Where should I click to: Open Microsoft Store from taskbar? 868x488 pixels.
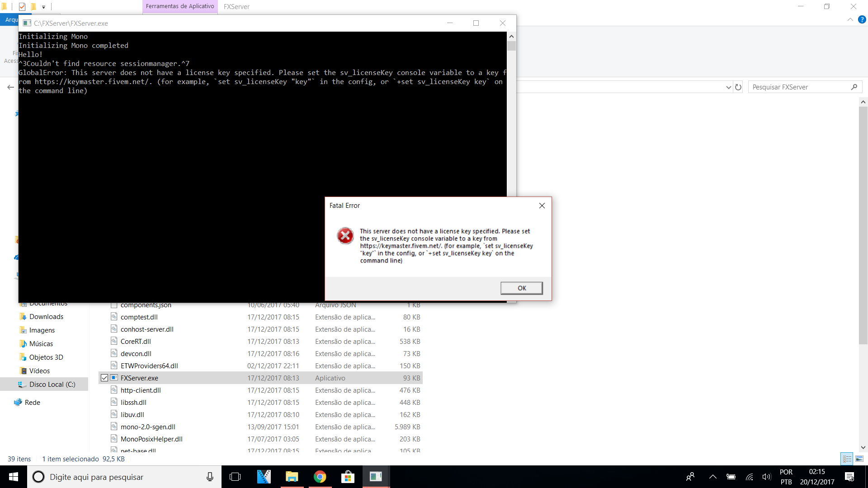(348, 477)
